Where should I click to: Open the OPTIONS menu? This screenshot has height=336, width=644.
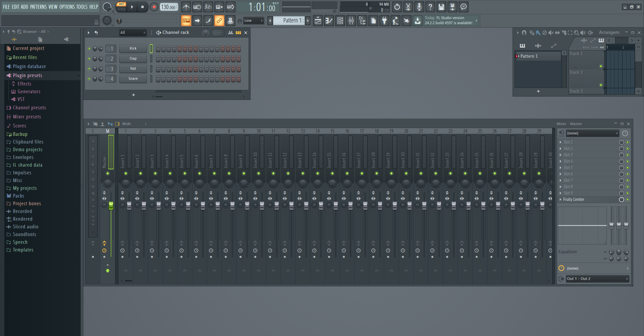[67, 7]
